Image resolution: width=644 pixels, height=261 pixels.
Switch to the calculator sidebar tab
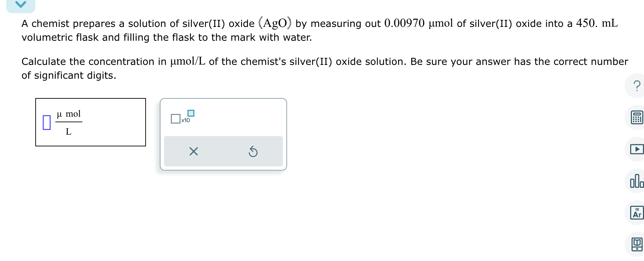pos(637,118)
